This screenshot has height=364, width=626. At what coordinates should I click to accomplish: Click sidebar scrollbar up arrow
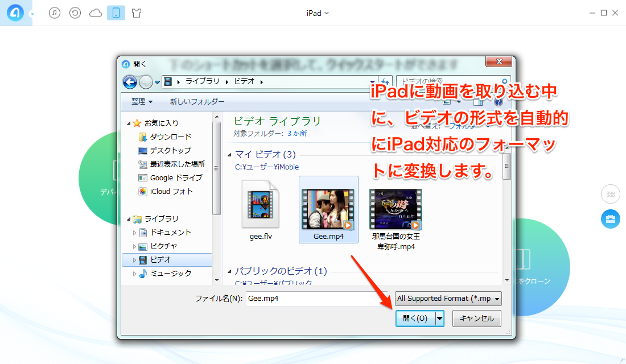pyautogui.click(x=217, y=117)
